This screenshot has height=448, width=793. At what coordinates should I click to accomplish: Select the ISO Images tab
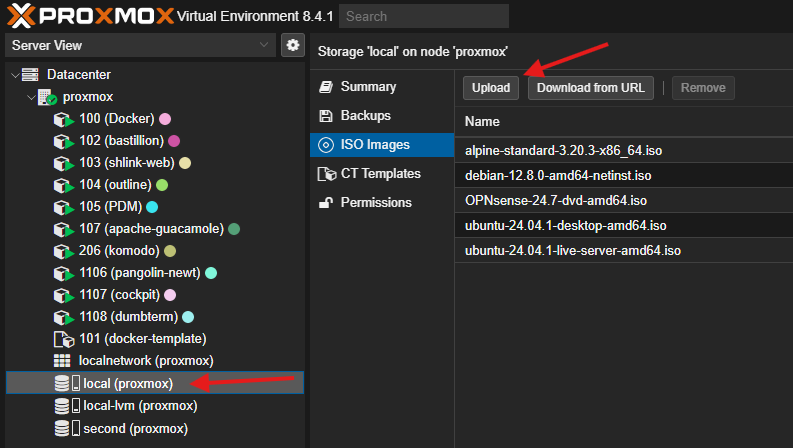382,145
